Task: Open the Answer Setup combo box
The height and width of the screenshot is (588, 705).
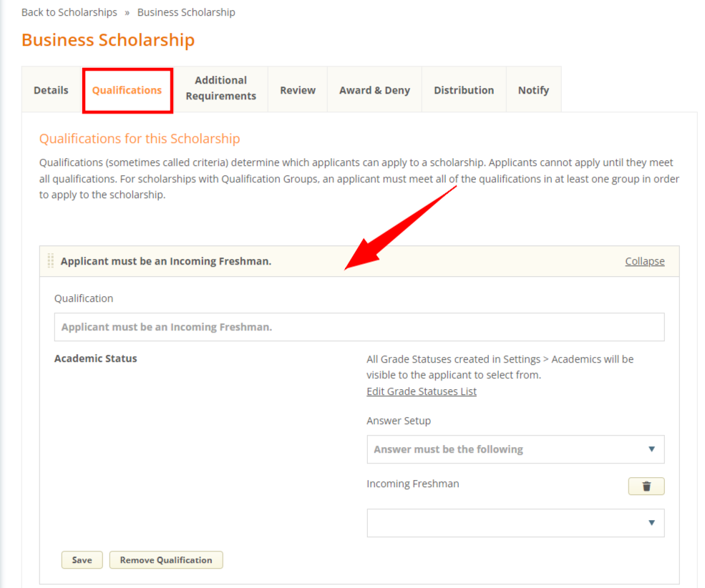Action: click(x=515, y=449)
